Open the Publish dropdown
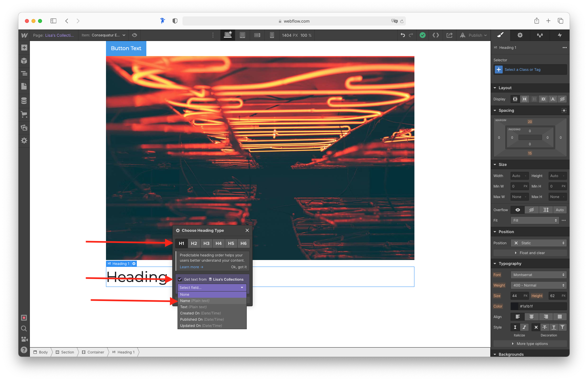Image resolution: width=588 pixels, height=381 pixels. (473, 35)
